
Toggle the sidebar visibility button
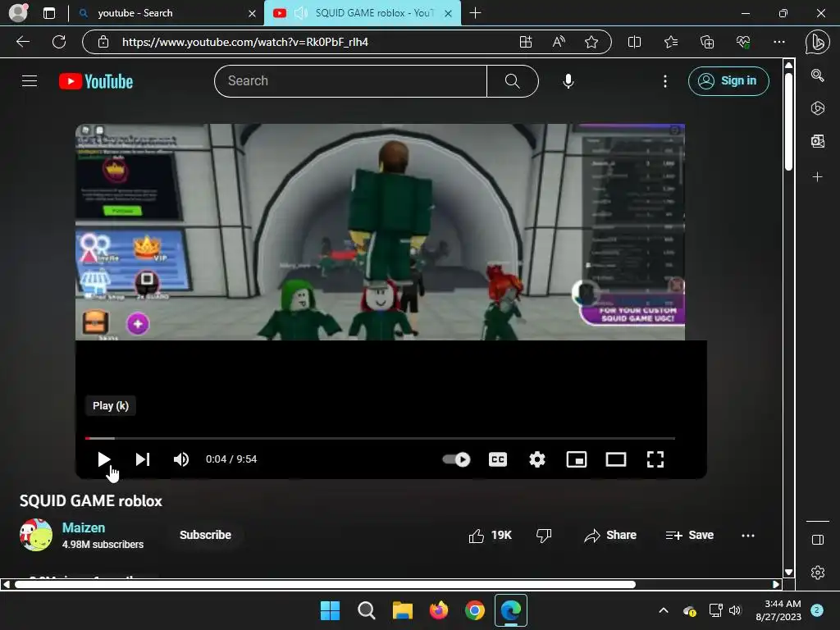[818, 540]
